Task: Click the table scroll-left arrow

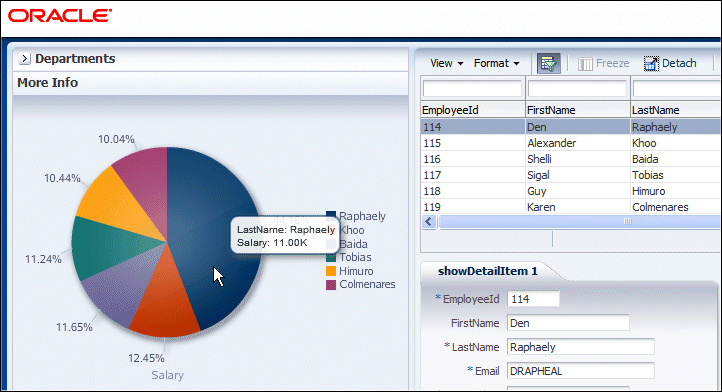Action: click(x=429, y=222)
